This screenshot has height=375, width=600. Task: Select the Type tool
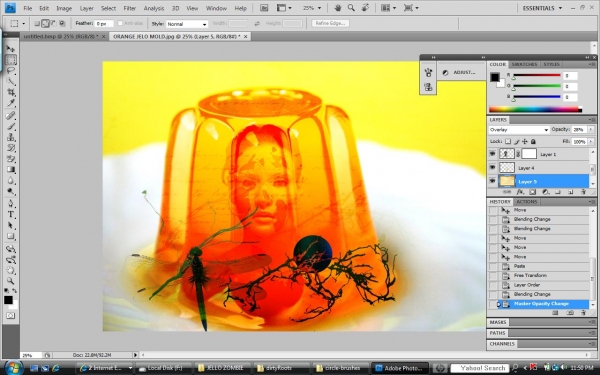tap(11, 214)
